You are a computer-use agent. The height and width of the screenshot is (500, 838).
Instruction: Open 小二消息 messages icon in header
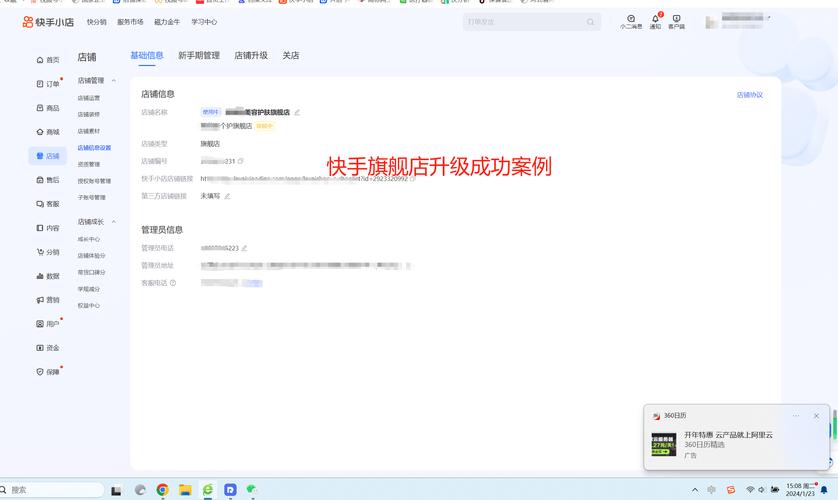point(631,22)
